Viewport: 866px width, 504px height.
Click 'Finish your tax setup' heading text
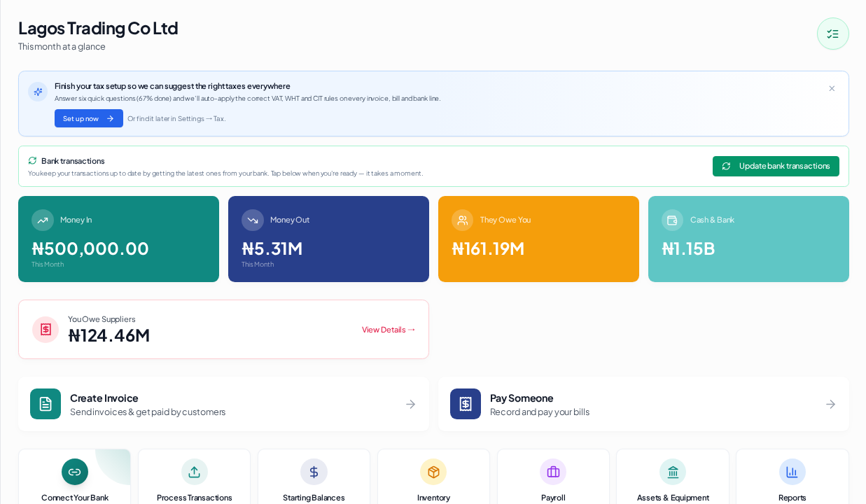[172, 86]
